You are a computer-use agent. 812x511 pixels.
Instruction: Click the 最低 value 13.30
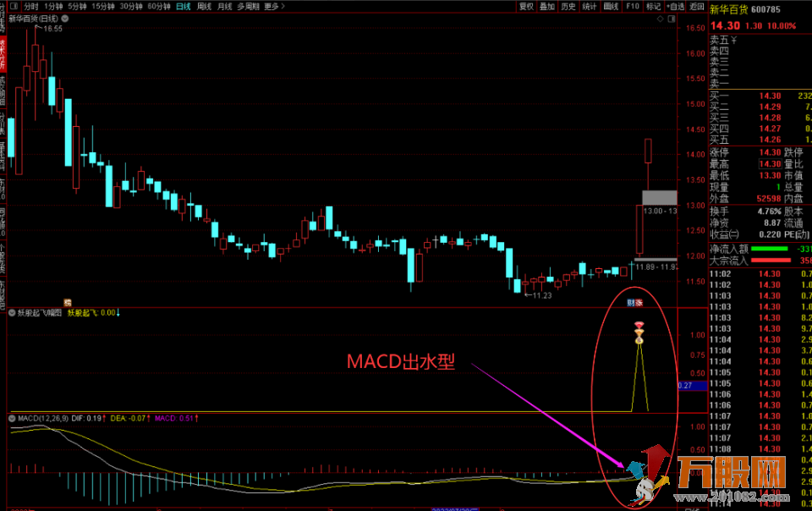(x=770, y=175)
